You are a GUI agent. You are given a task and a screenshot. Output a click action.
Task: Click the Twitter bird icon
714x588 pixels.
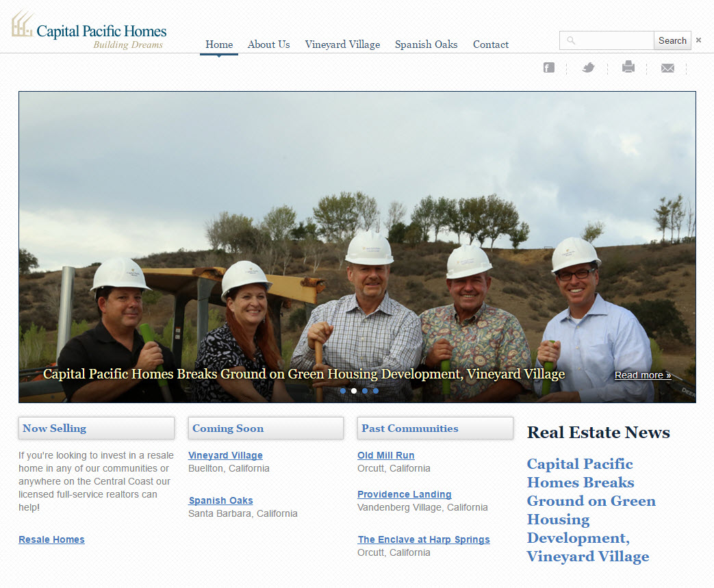point(588,68)
